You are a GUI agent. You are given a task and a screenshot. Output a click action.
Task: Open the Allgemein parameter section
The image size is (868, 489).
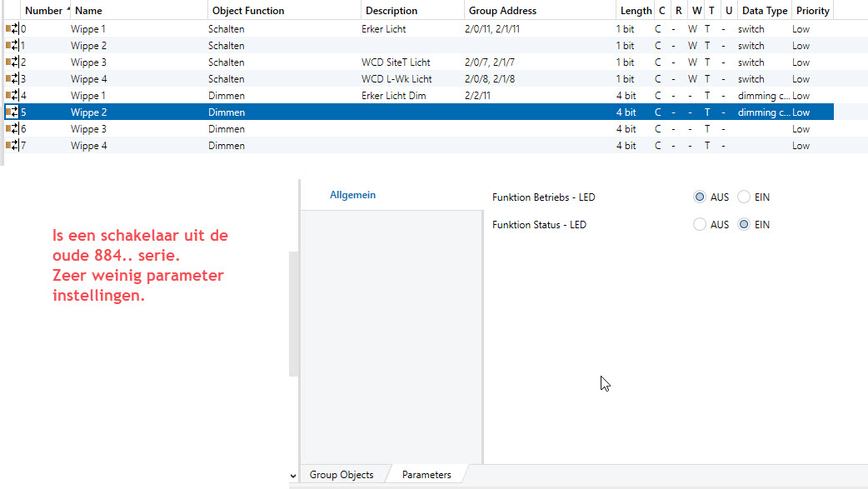[352, 195]
